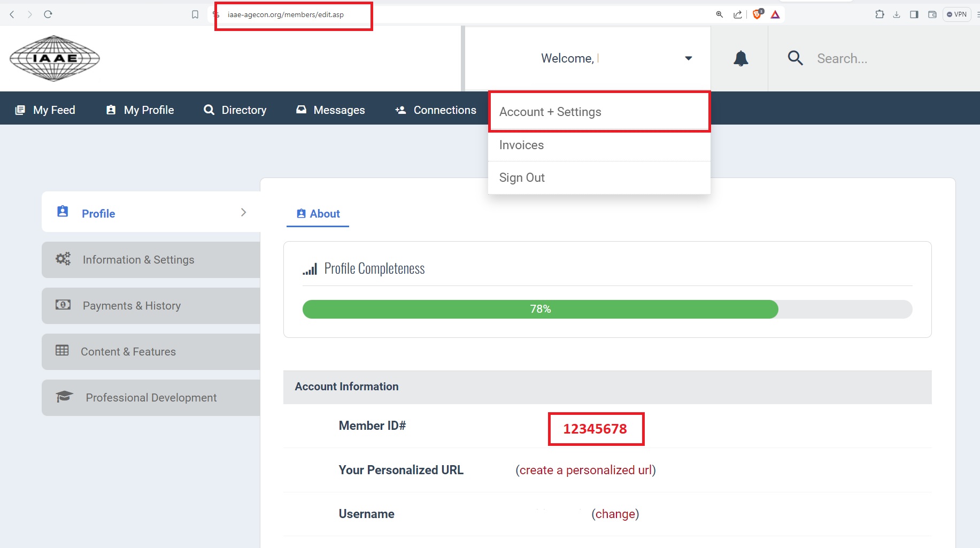Click the bookmark icon in address bar
The width and height of the screenshot is (980, 548).
pos(195,14)
